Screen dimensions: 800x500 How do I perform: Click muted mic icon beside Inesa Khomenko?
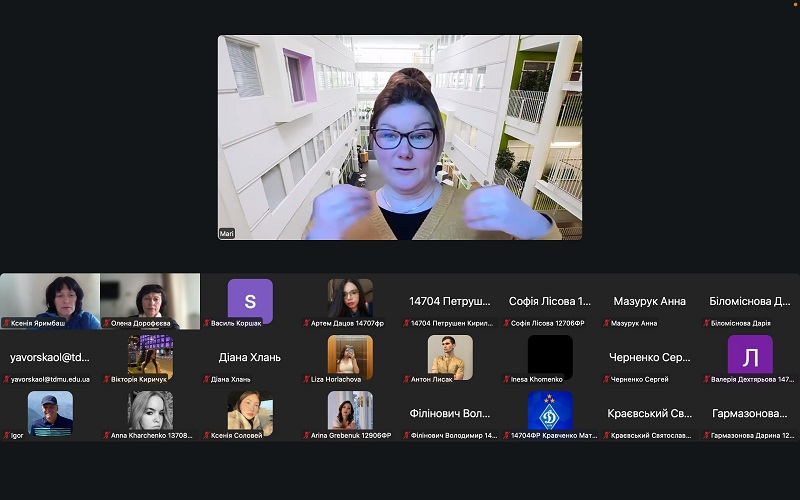[x=506, y=379]
